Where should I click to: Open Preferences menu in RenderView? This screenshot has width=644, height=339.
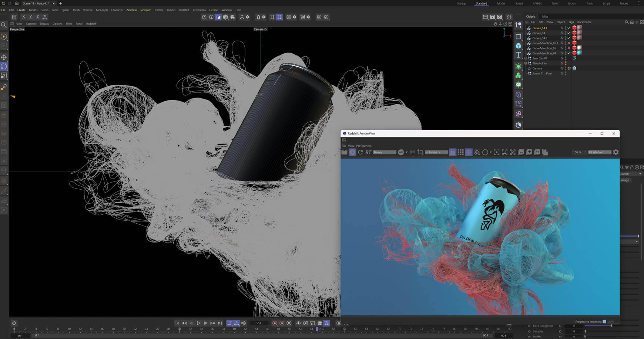pyautogui.click(x=363, y=146)
